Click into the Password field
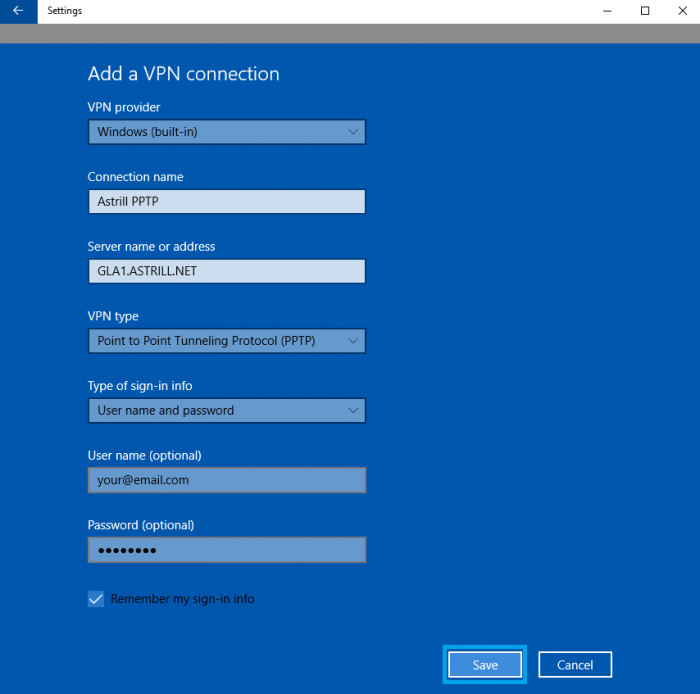Screen dimensions: 700x694 pyautogui.click(x=226, y=550)
